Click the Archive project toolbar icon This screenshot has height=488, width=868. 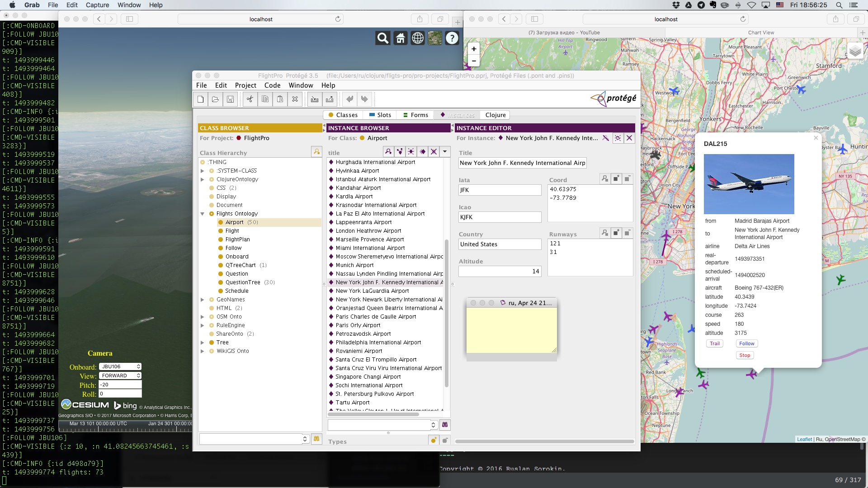pyautogui.click(x=315, y=99)
